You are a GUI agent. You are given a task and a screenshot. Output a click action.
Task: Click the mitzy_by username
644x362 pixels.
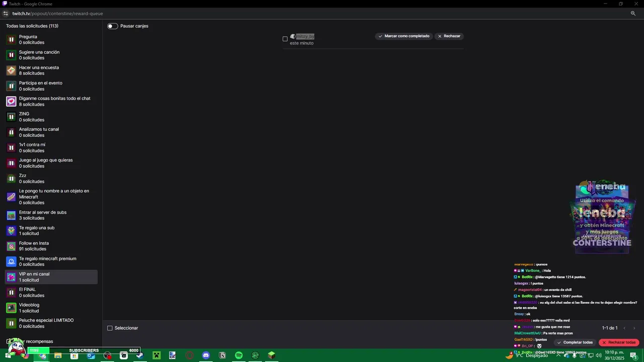click(305, 37)
